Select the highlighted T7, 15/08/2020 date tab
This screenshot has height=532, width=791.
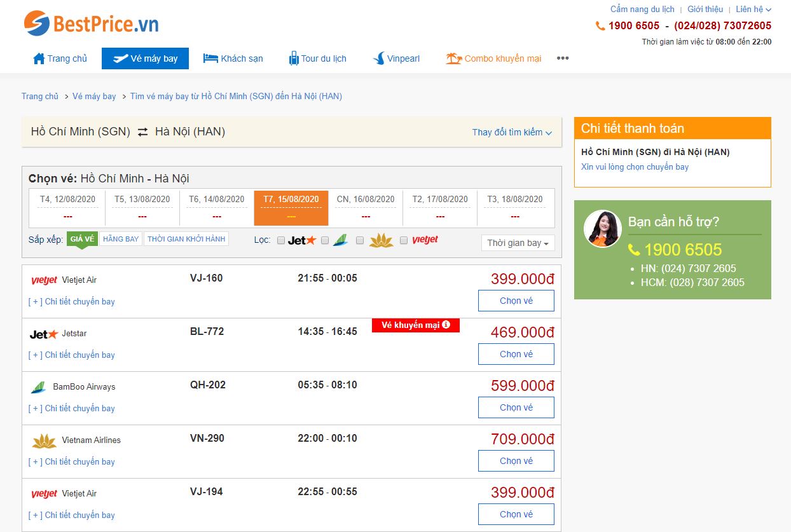291,208
